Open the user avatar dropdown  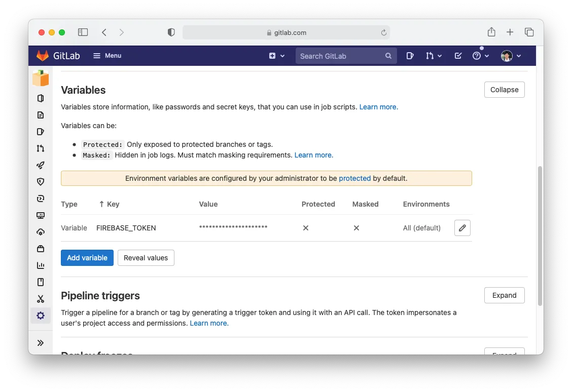point(510,56)
